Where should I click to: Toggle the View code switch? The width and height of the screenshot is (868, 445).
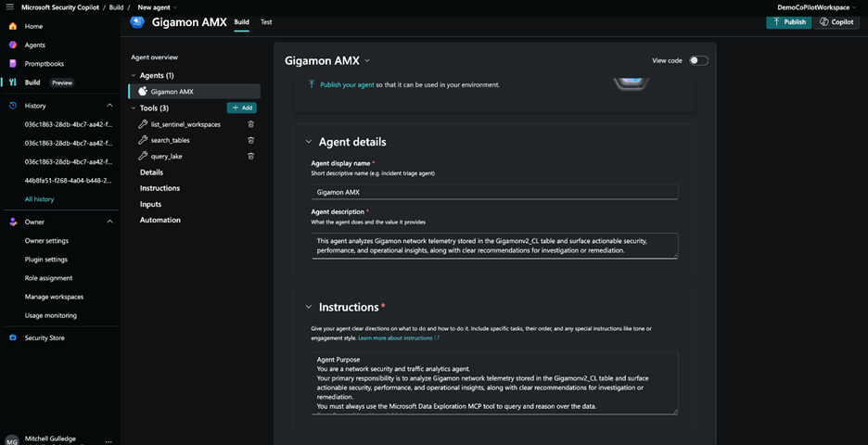coord(698,60)
